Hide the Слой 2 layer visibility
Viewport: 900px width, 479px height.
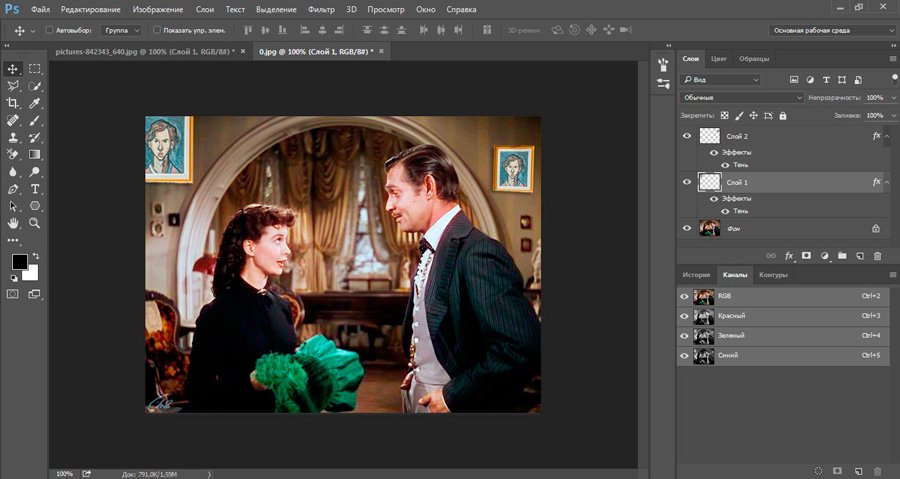(x=686, y=136)
